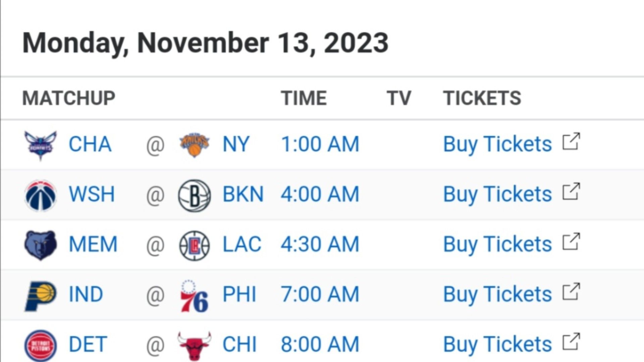Open the 1:00 AM game link
This screenshot has height=362, width=644.
320,144
